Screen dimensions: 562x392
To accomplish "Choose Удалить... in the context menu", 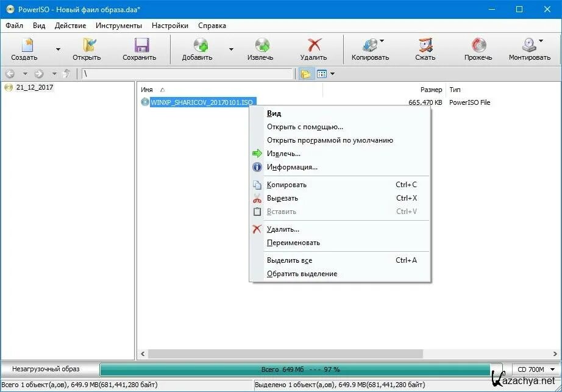I will point(340,229).
